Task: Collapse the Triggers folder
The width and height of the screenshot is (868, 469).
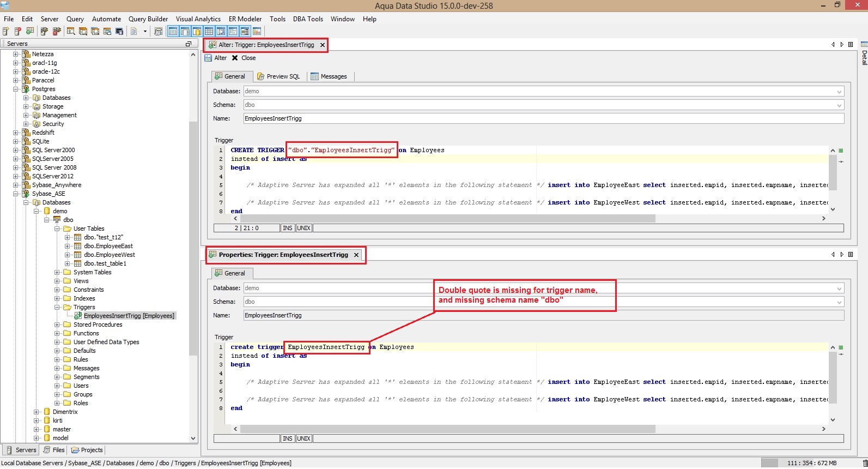Action: 57,307
